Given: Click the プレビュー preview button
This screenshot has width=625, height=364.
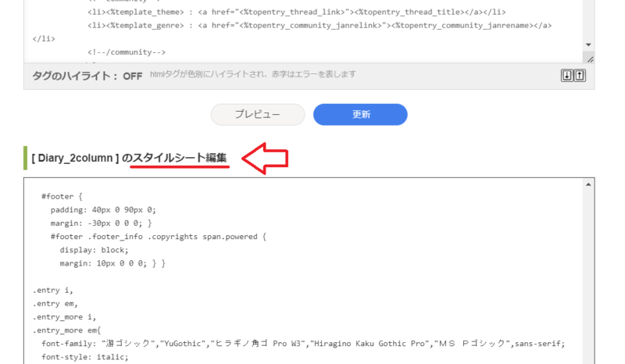Looking at the screenshot, I should click(258, 114).
